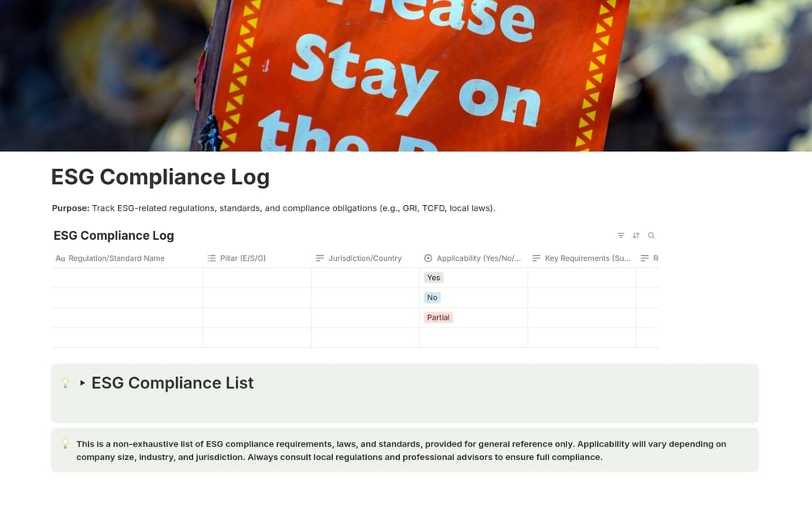
Task: Click the lightbulb icon beside ESG Compliance List
Action: pyautogui.click(x=65, y=383)
